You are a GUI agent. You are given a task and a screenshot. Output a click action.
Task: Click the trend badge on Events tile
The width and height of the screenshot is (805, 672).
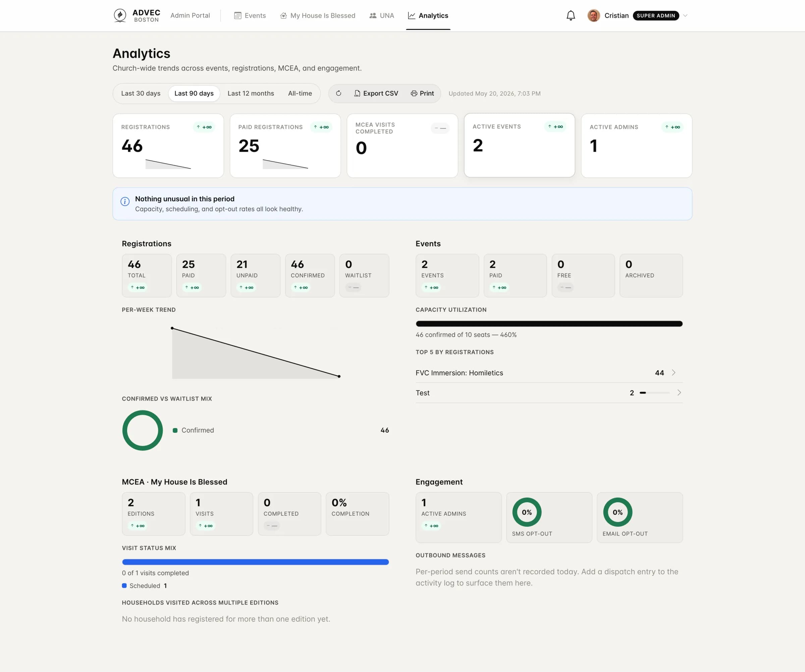click(431, 287)
